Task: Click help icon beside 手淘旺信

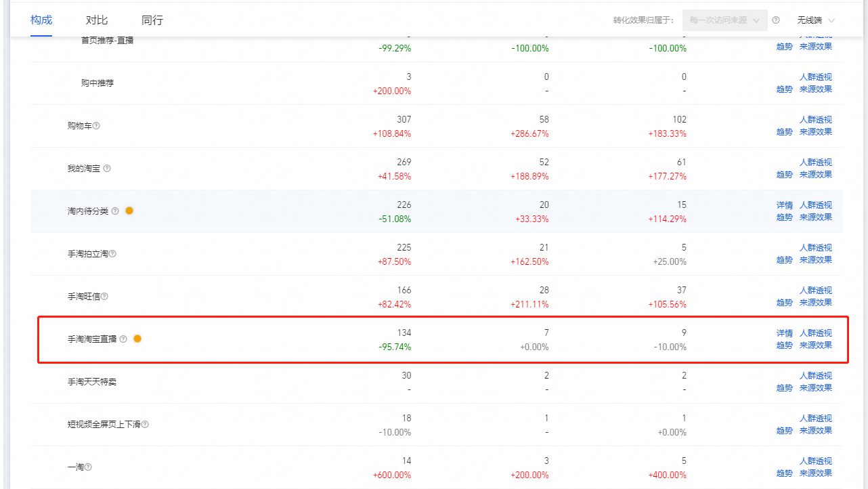Action: pyautogui.click(x=104, y=297)
